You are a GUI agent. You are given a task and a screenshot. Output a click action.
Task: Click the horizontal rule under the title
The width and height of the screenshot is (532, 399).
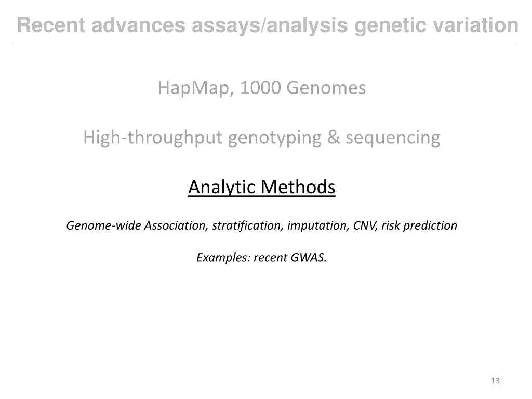pyautogui.click(x=265, y=43)
